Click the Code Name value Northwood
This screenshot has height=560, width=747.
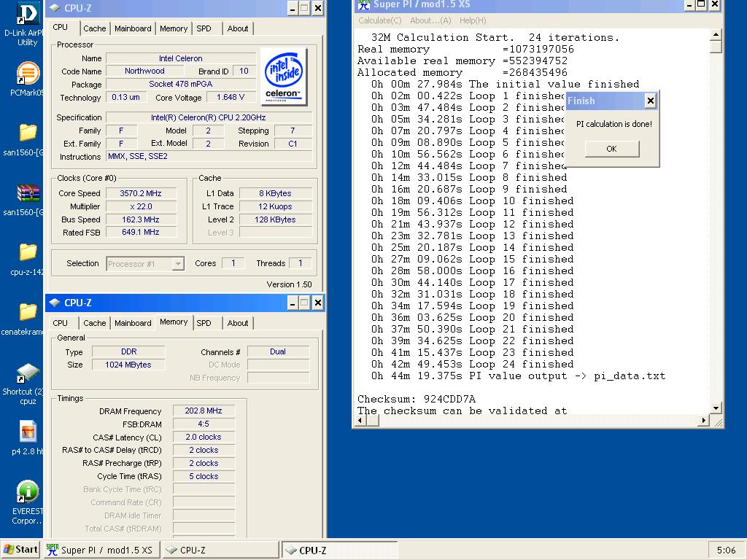[144, 71]
